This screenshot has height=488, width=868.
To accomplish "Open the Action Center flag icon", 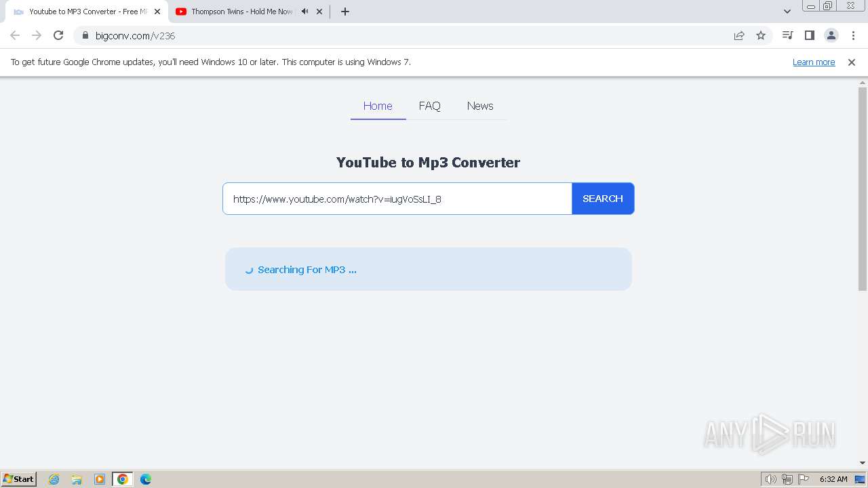I will [804, 479].
